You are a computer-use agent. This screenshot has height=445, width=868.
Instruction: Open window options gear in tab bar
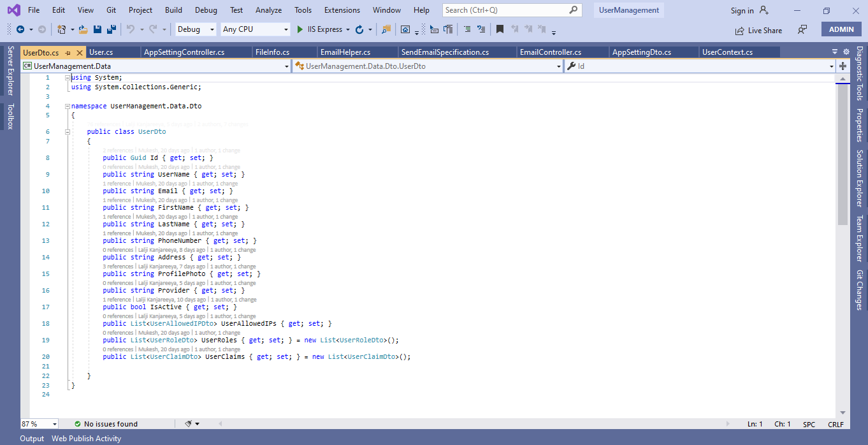point(846,52)
